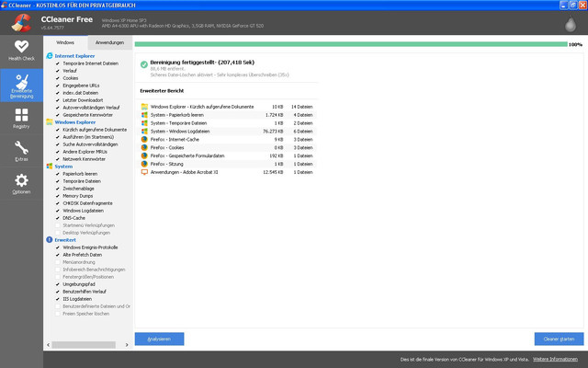
Task: Click the Cleaner starten button
Action: point(559,339)
